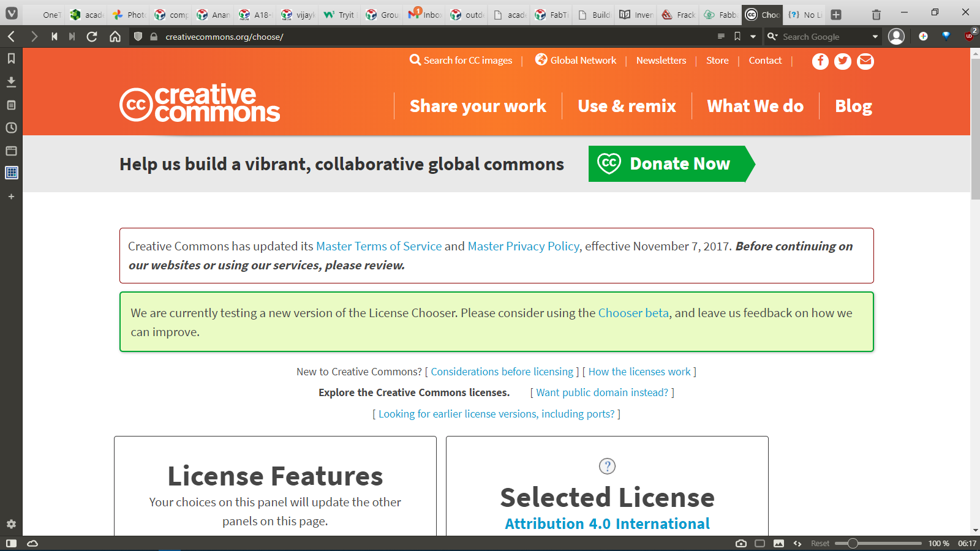Expand the address bar history dropdown

pyautogui.click(x=753, y=37)
